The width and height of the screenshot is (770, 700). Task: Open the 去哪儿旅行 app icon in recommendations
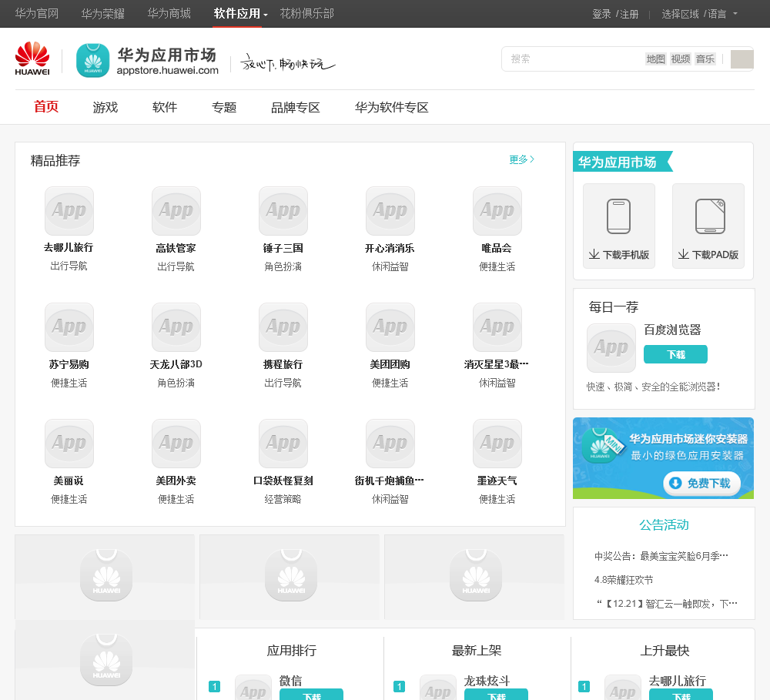(x=69, y=211)
